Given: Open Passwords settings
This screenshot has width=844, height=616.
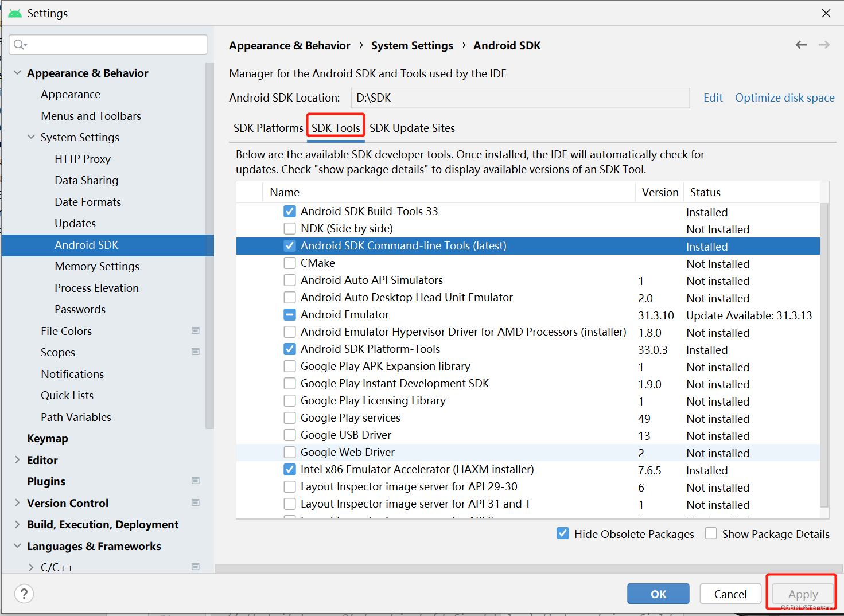Looking at the screenshot, I should pyautogui.click(x=80, y=309).
